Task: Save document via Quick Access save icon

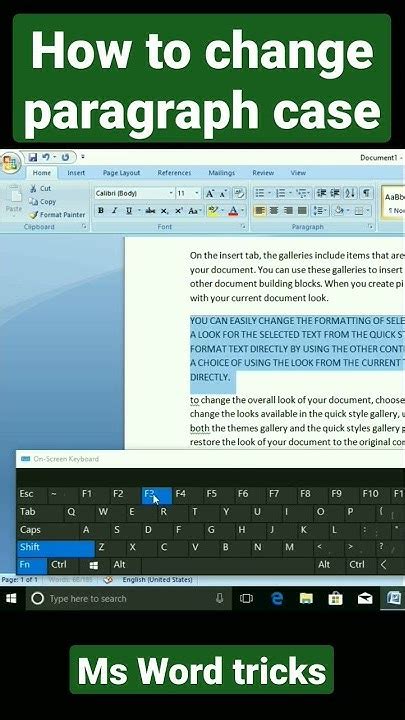Action: click(33, 158)
